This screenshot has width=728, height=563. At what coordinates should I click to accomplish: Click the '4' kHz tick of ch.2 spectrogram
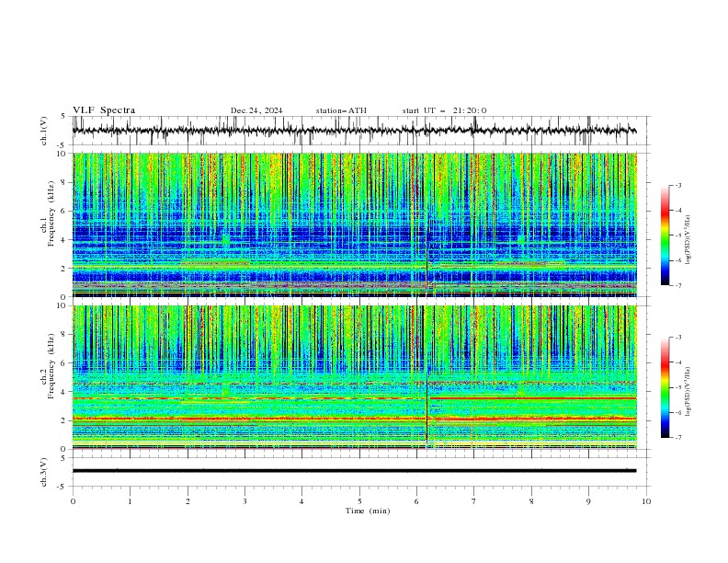(x=65, y=392)
